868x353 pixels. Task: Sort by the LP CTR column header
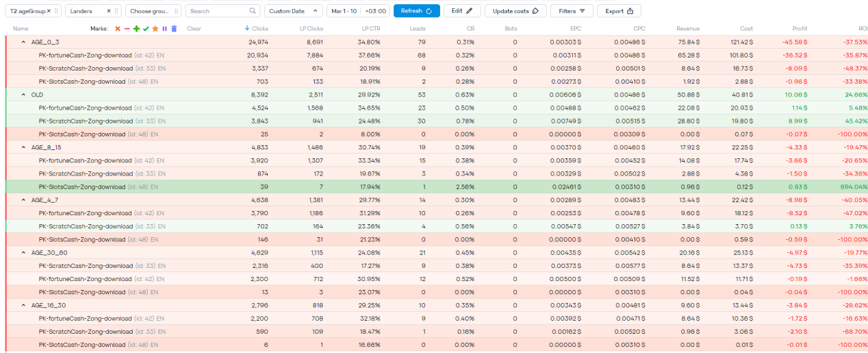371,29
